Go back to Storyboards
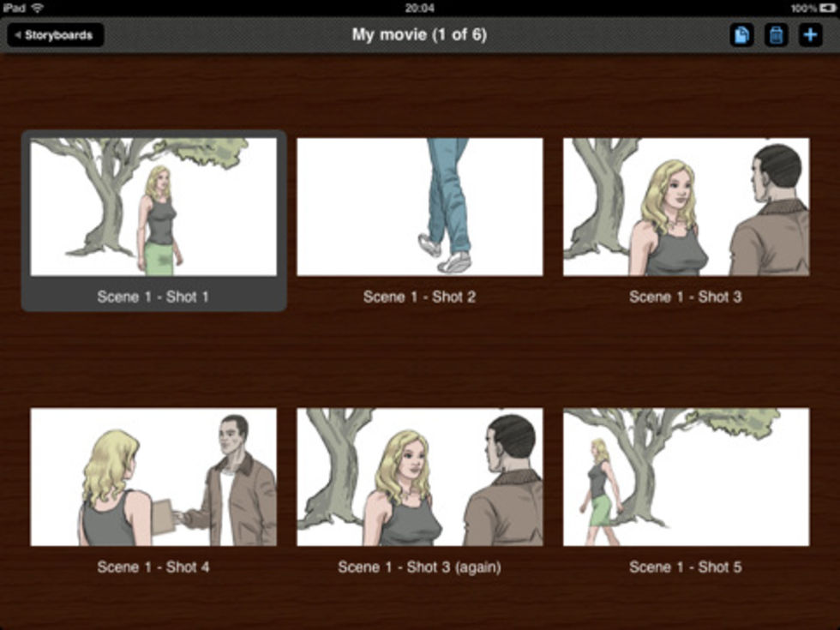 coord(56,35)
